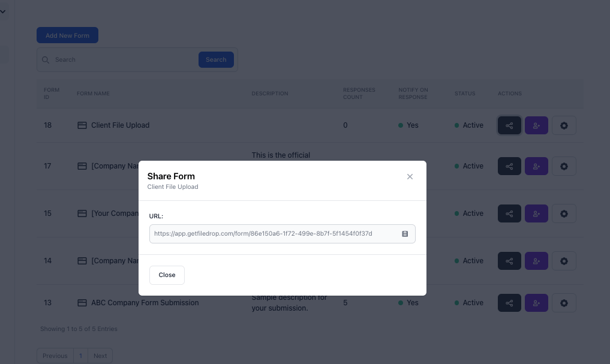
Task: Click responses count 5 in row 13
Action: (x=345, y=303)
